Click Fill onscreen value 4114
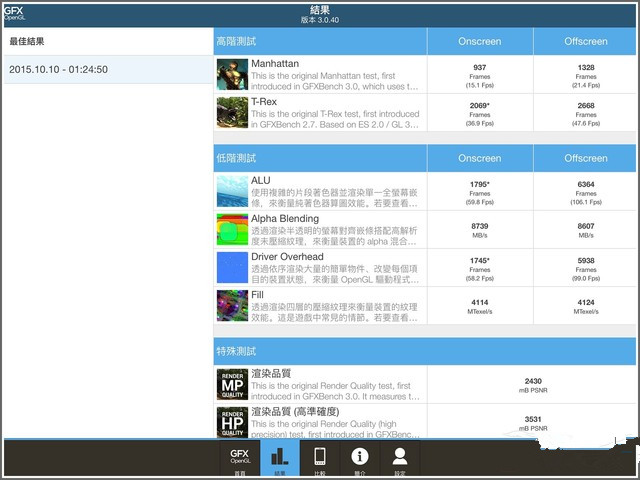The width and height of the screenshot is (640, 480). click(x=480, y=302)
